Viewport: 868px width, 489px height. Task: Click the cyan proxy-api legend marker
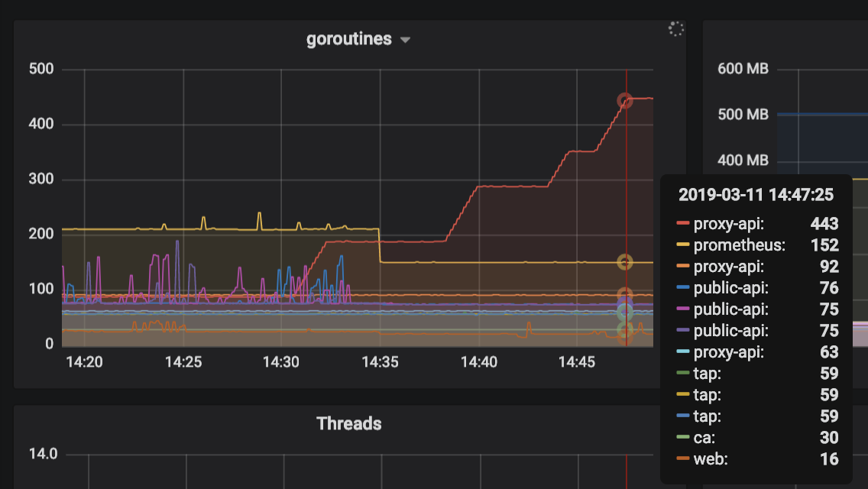[682, 352]
